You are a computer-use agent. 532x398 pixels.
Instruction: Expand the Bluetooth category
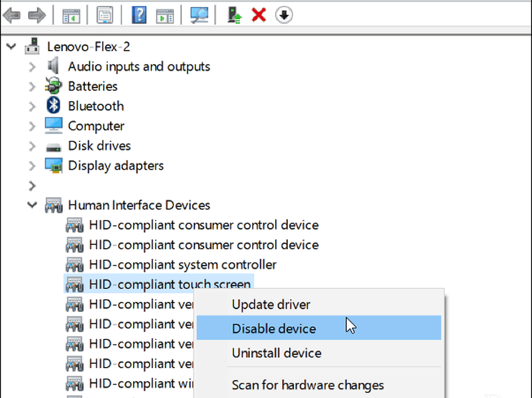click(x=32, y=106)
